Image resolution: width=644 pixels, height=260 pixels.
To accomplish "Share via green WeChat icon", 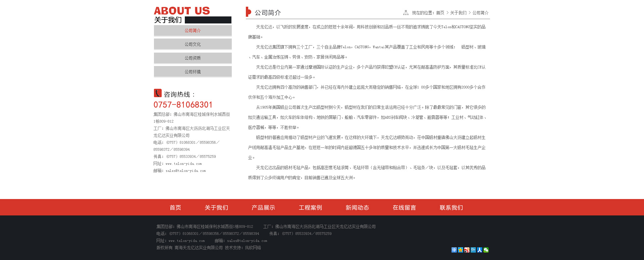I will pos(486,250).
